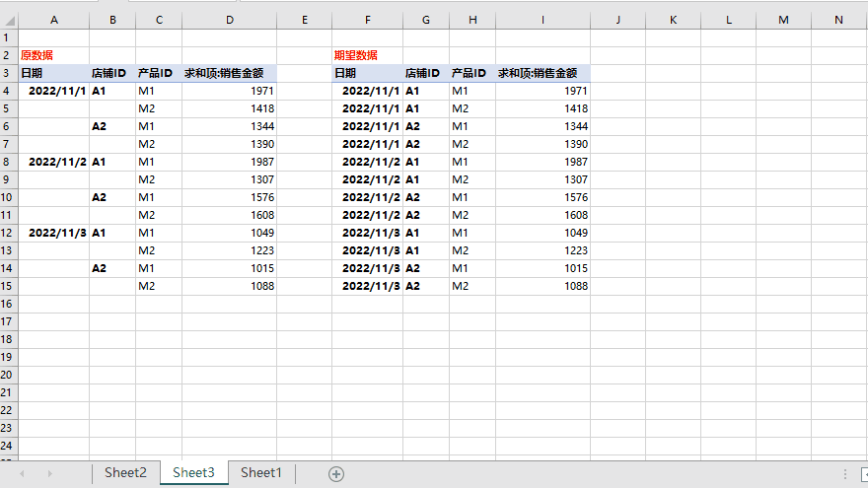The image size is (868, 488).
Task: Select row 3 header
Action: (x=9, y=73)
